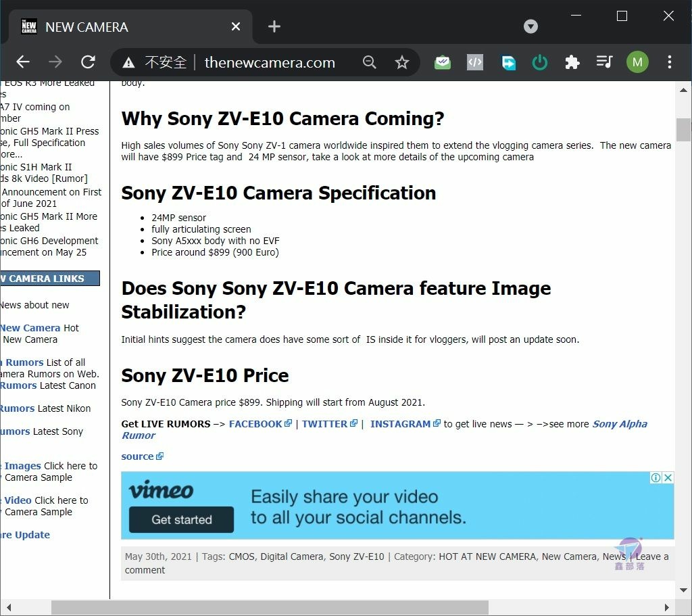Open the Video sidebar link
Image resolution: width=692 pixels, height=616 pixels.
coord(18,500)
